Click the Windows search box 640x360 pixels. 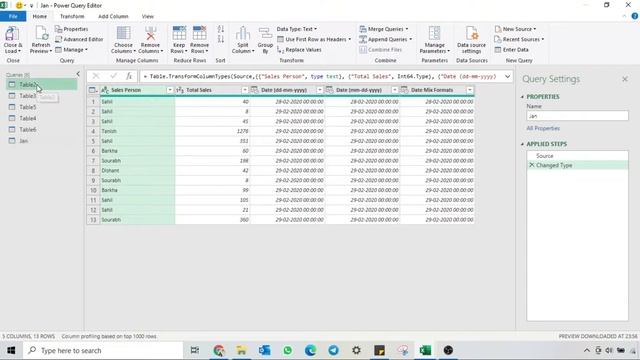click(103, 350)
